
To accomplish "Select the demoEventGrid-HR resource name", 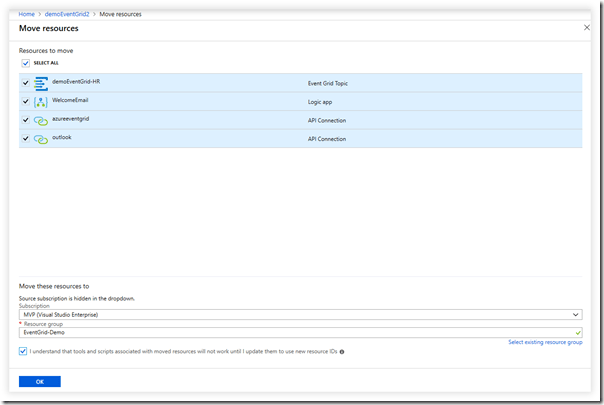I will pos(76,81).
